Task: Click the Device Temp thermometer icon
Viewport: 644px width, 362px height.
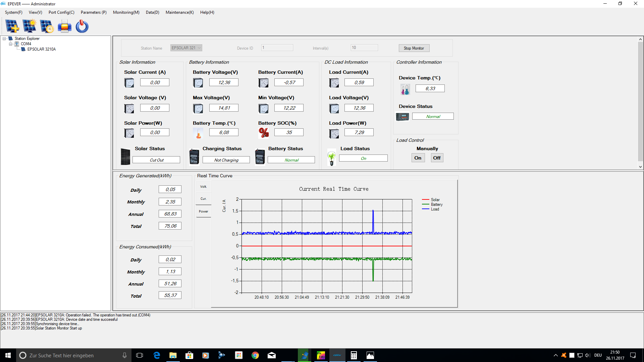Action: point(405,89)
